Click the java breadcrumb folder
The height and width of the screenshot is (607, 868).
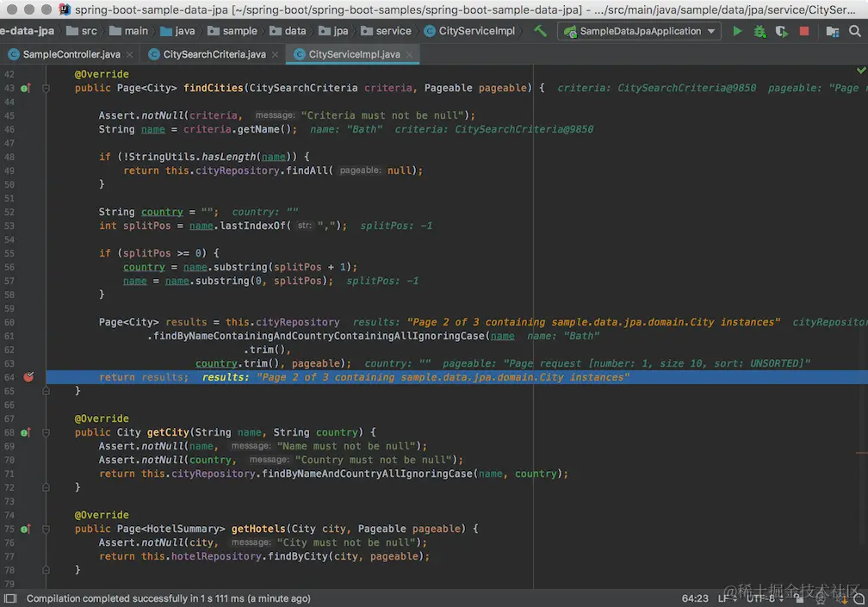177,31
